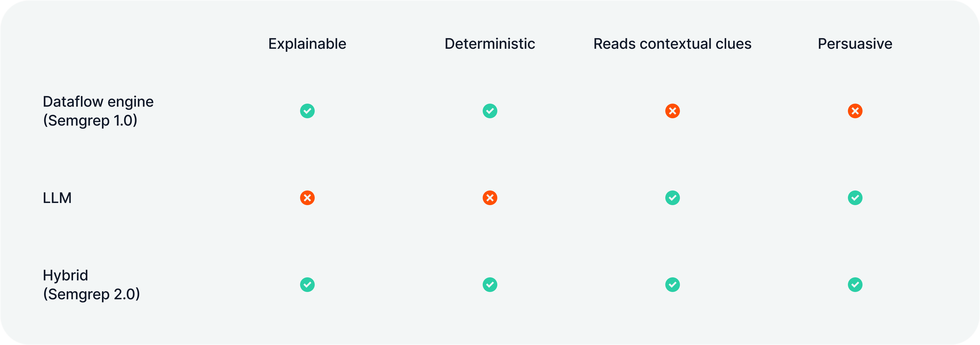Click the Deterministic cross icon for LLM
The width and height of the screenshot is (980, 345).
pos(490,197)
